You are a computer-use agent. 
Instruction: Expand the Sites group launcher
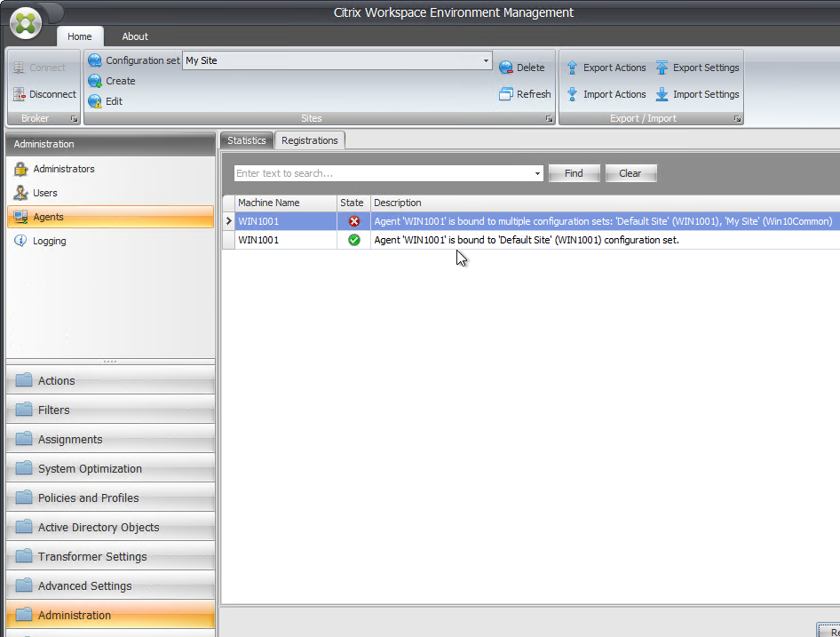click(x=549, y=118)
